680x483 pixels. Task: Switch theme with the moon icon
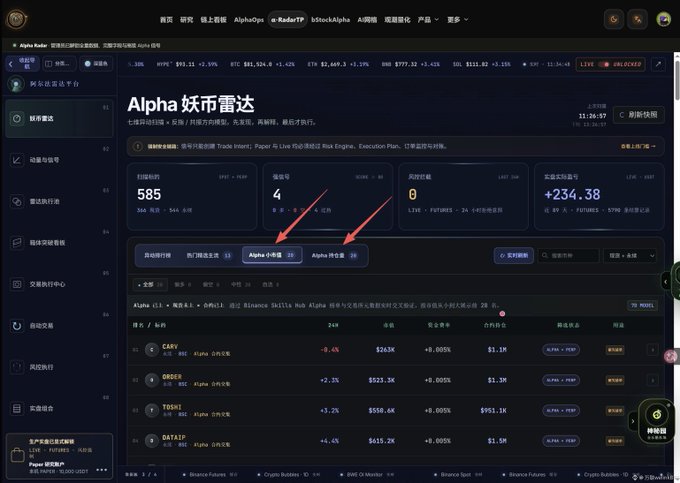click(x=614, y=20)
